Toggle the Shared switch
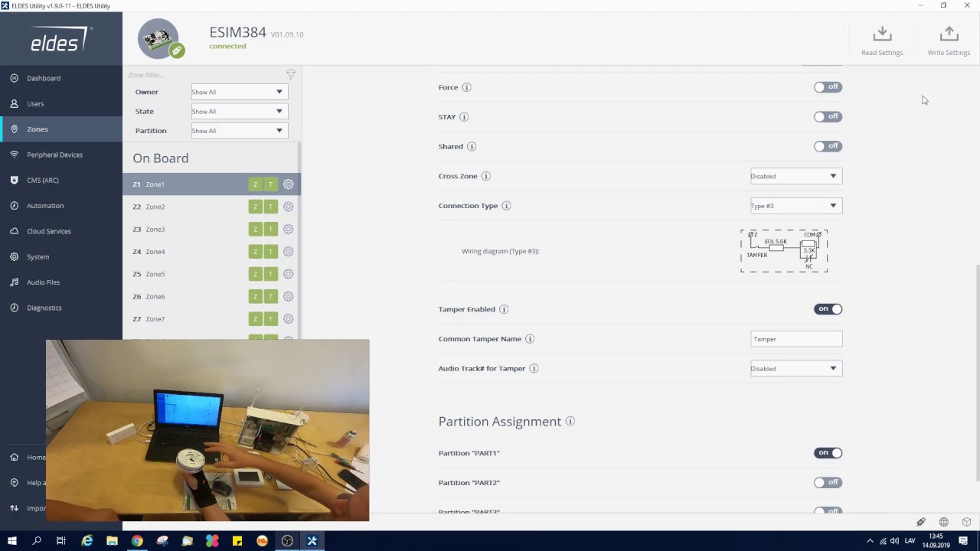The width and height of the screenshot is (980, 551). tap(828, 146)
